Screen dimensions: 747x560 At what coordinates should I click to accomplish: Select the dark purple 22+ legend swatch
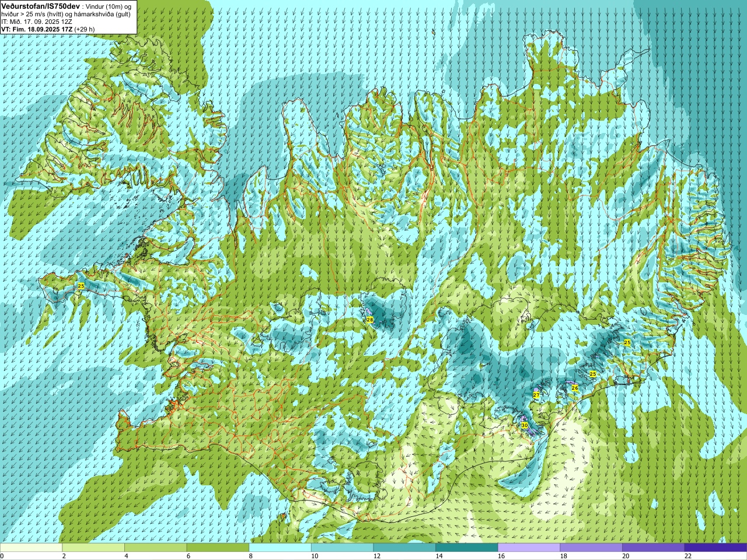(715, 548)
